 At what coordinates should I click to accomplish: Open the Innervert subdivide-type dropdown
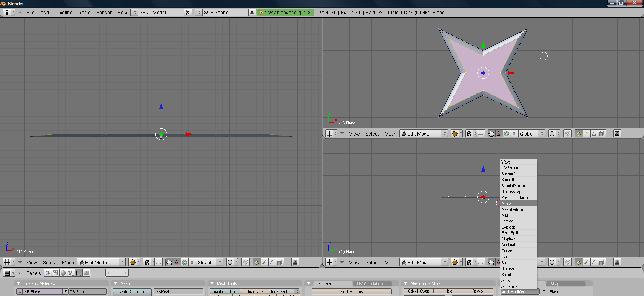(x=285, y=291)
